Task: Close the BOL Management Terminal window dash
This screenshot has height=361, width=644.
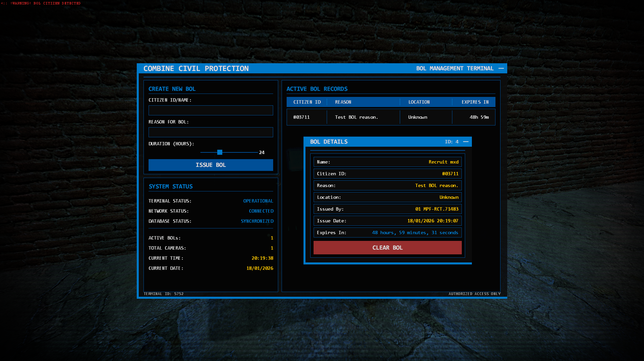Action: tap(501, 68)
